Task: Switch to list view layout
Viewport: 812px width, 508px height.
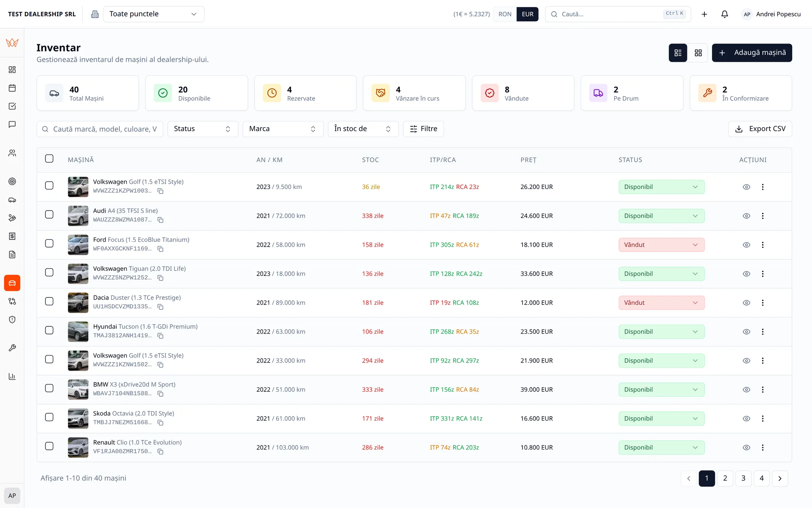Action: 678,53
